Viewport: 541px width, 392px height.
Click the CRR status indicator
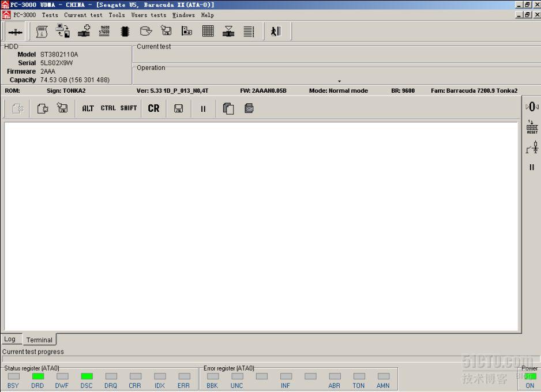coord(136,376)
